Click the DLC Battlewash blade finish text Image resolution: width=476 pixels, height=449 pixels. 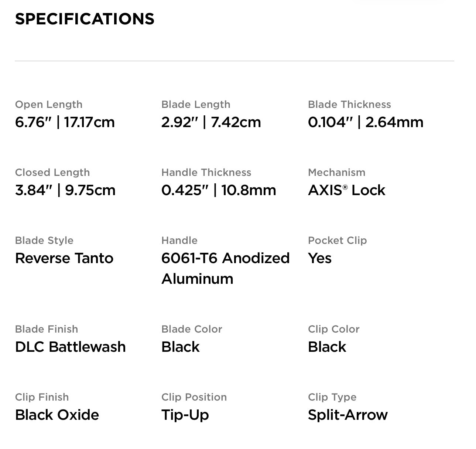pos(71,347)
